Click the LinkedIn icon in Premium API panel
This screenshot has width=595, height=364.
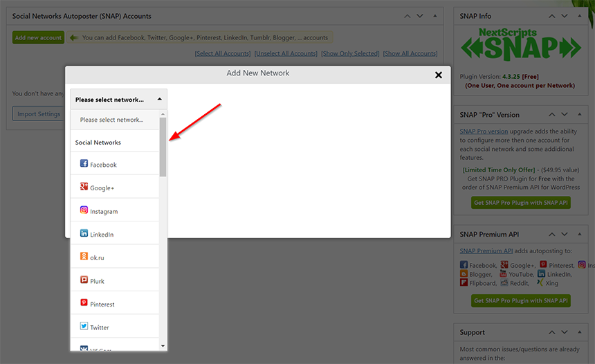point(542,273)
